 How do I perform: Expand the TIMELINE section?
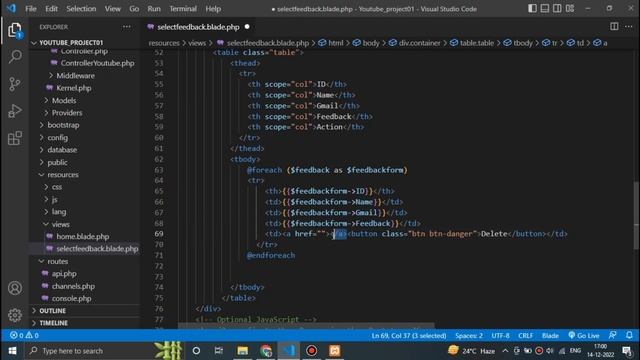coord(53,323)
